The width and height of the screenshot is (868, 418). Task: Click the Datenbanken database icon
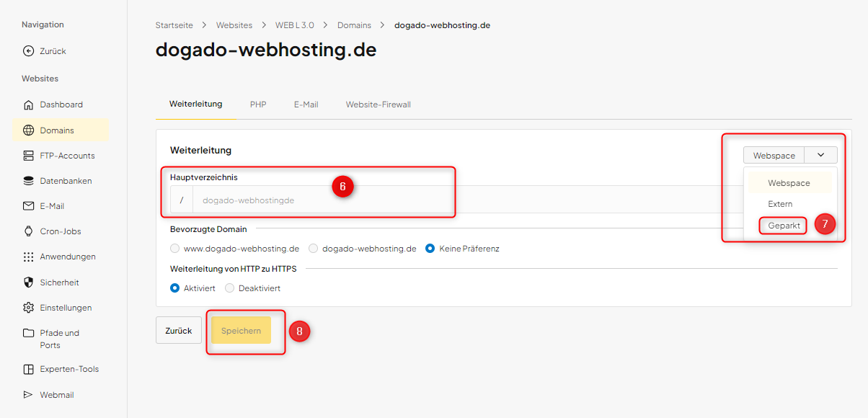click(x=29, y=181)
